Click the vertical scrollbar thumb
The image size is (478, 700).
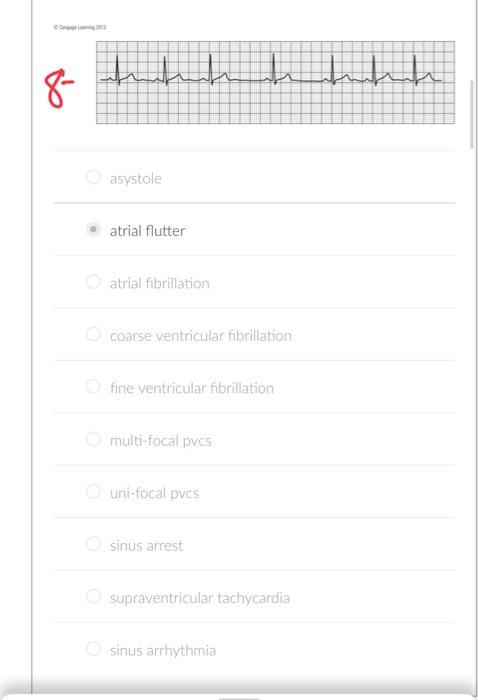coord(473,114)
